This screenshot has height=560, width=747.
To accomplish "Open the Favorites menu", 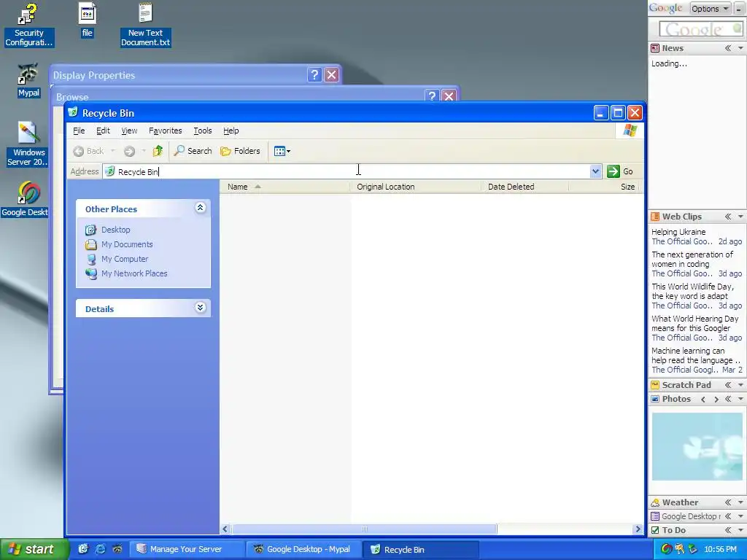I will [x=166, y=131].
